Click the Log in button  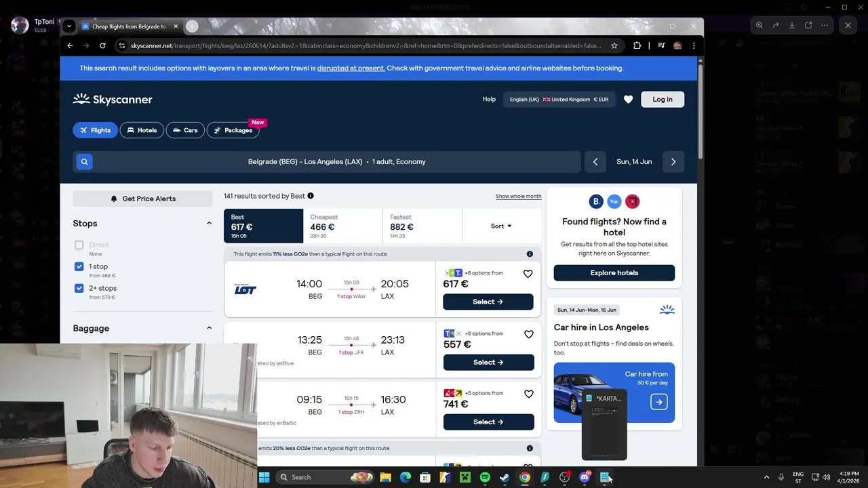coord(663,100)
